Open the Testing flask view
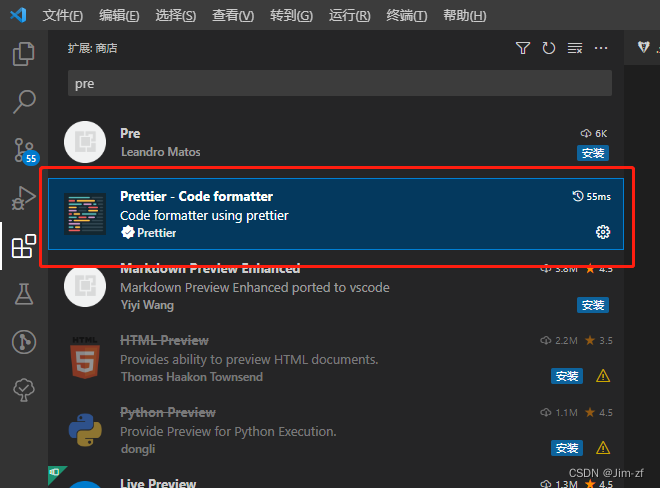The image size is (660, 488). (24, 293)
